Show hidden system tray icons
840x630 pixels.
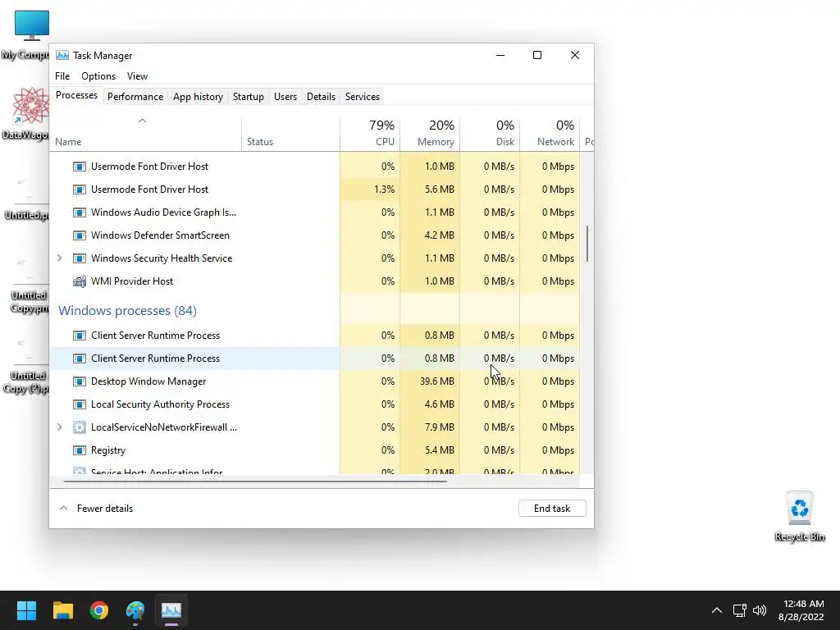pos(717,610)
